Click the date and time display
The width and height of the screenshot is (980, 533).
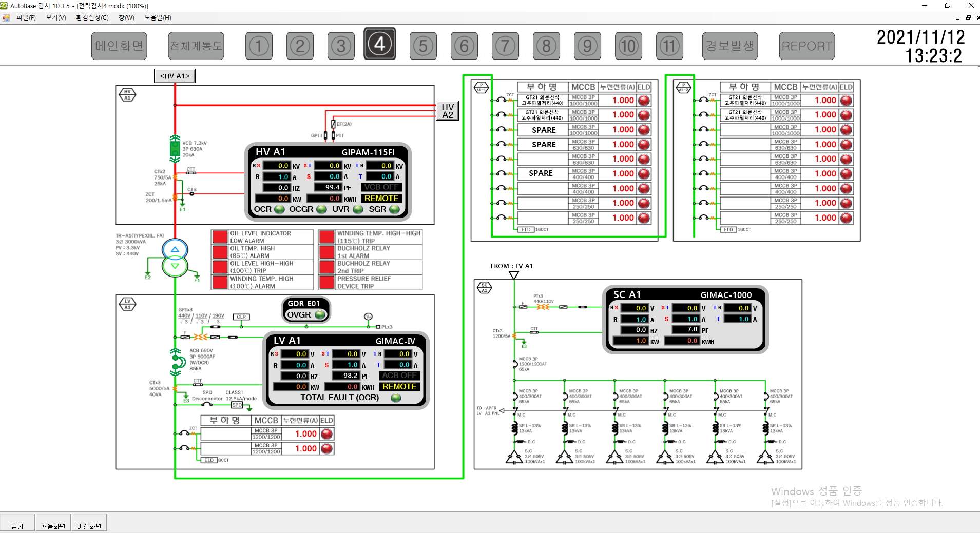click(920, 46)
